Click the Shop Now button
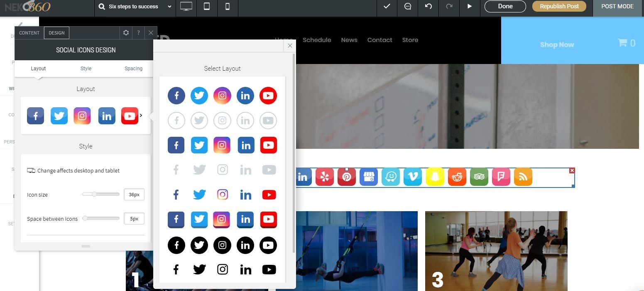 pyautogui.click(x=557, y=44)
